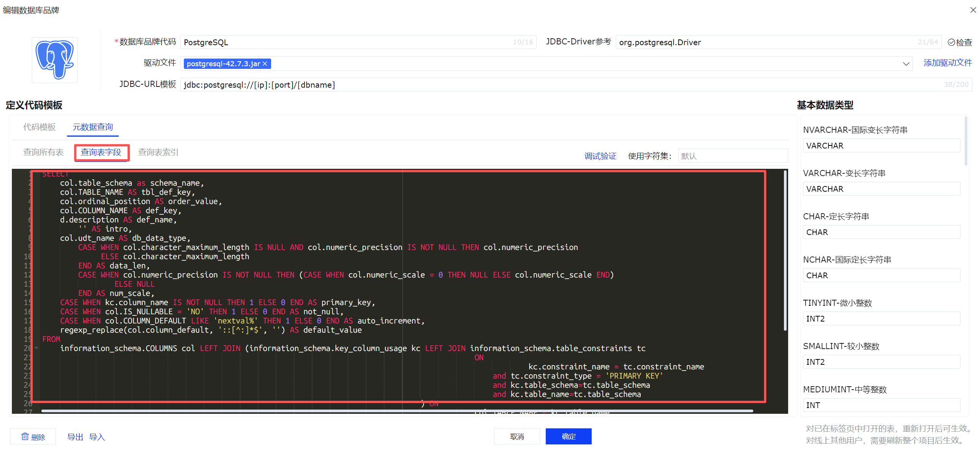Collapse the code fold arrow at line 20

(x=36, y=348)
